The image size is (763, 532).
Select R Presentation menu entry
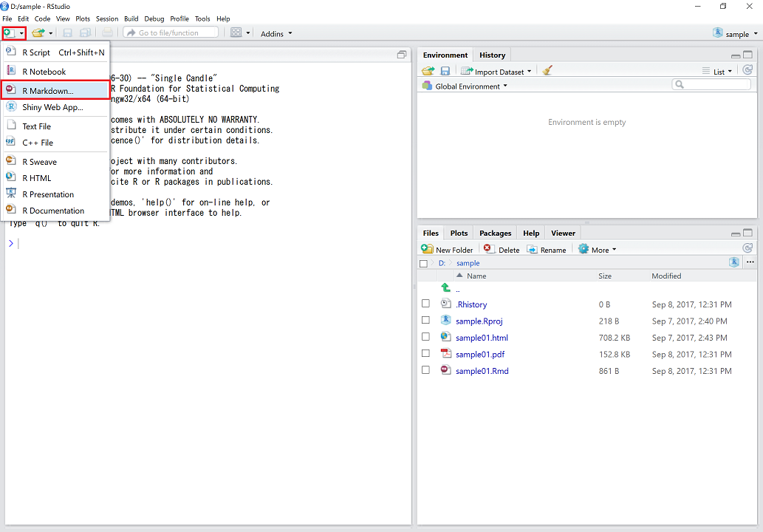[55, 194]
